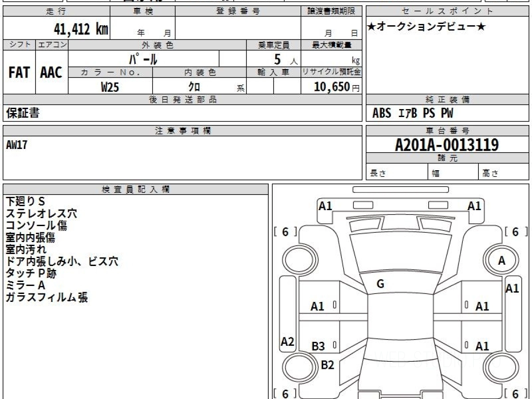Click the 高さ dimension label
This screenshot has height=399, width=532.
pyautogui.click(x=490, y=174)
